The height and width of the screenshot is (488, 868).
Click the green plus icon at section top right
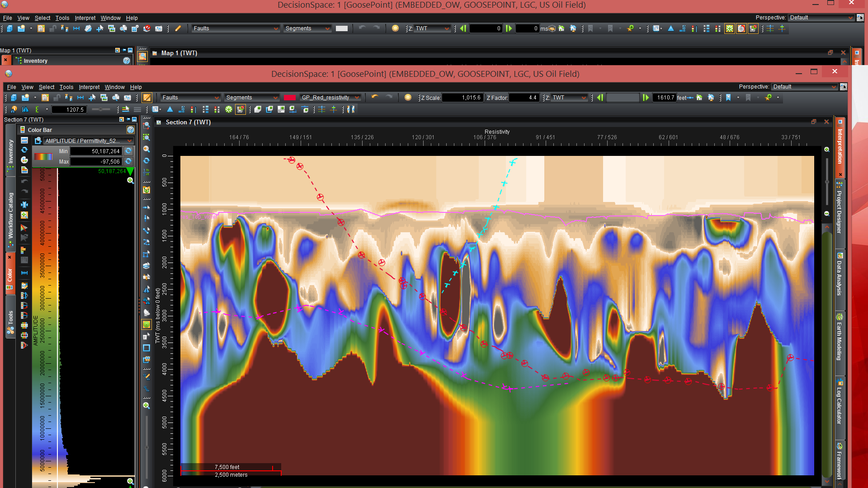tap(826, 149)
